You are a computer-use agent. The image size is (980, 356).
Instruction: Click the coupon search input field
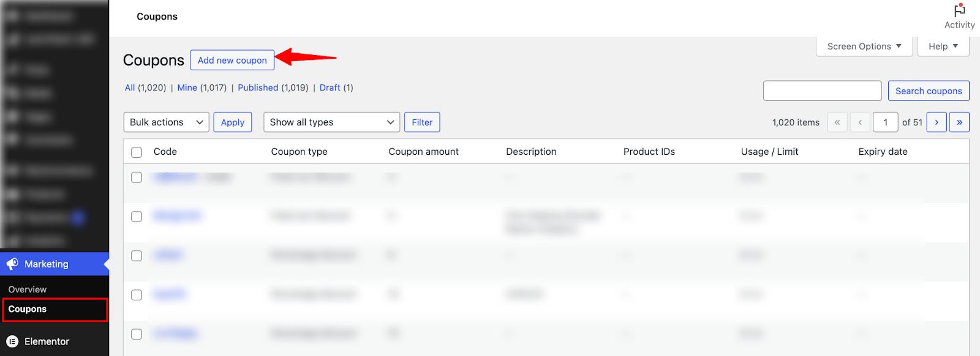click(822, 91)
